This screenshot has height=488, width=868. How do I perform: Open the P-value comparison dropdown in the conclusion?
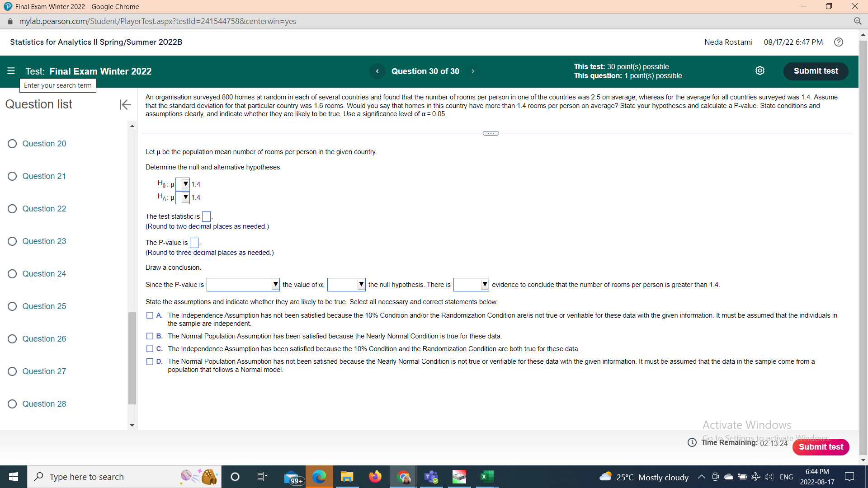[x=275, y=284]
